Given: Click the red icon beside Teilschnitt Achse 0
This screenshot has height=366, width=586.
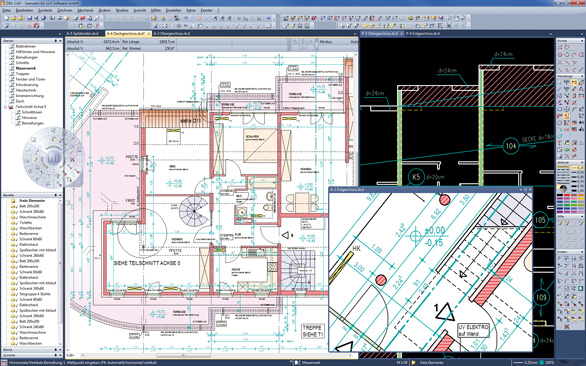Looking at the screenshot, I should coord(12,107).
